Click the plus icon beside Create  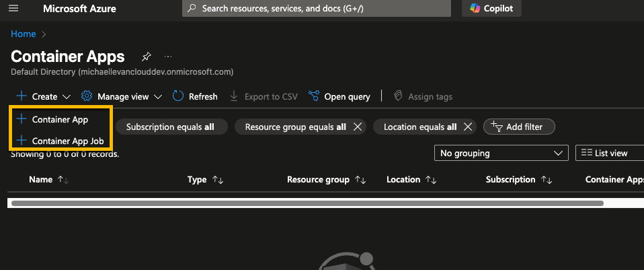21,96
